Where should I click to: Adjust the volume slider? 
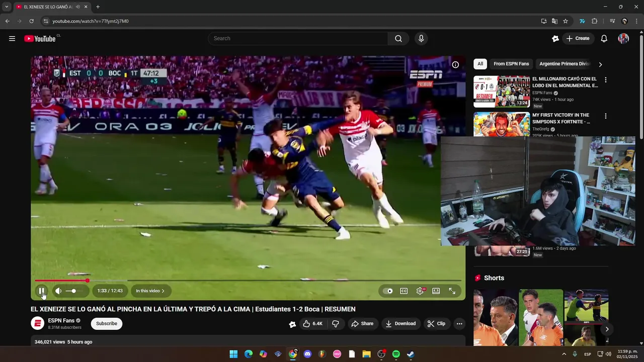tap(74, 291)
